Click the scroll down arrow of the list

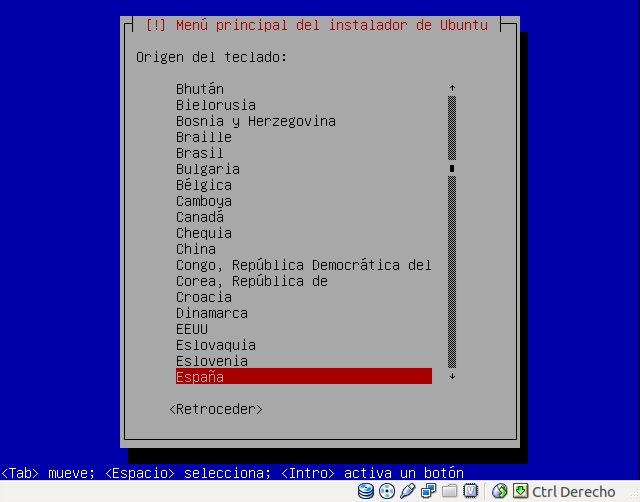coord(452,376)
